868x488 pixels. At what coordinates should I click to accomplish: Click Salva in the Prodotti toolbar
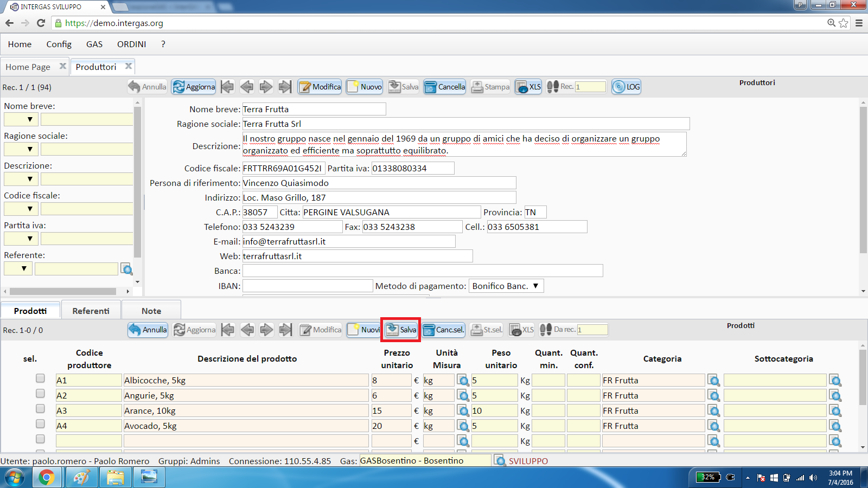pyautogui.click(x=401, y=330)
